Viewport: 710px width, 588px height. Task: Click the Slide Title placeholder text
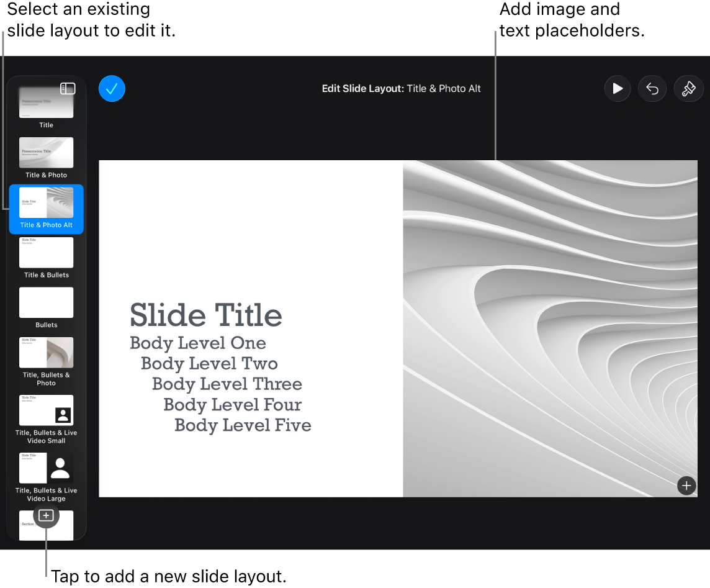pos(205,315)
